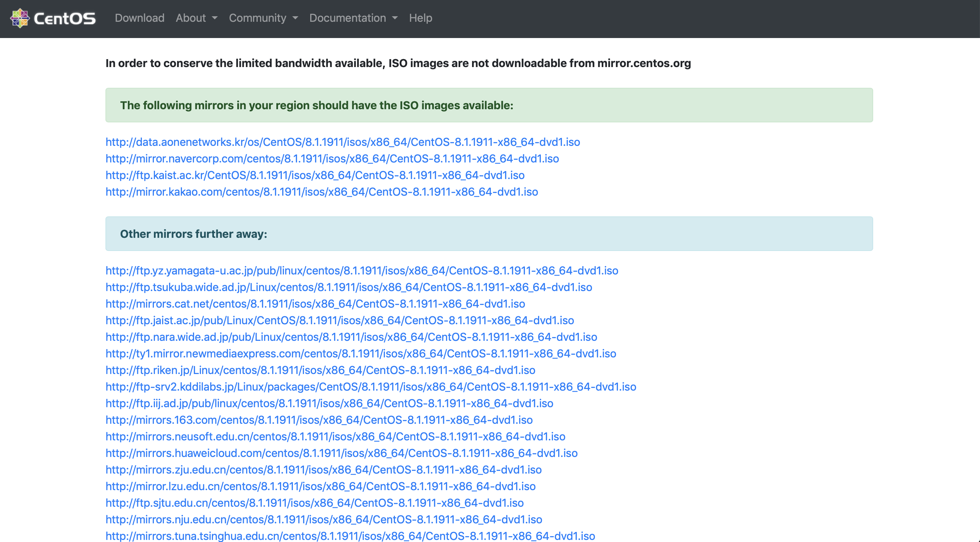980x542 pixels.
Task: Open the ftp.riken.jp ISO link
Action: click(320, 370)
